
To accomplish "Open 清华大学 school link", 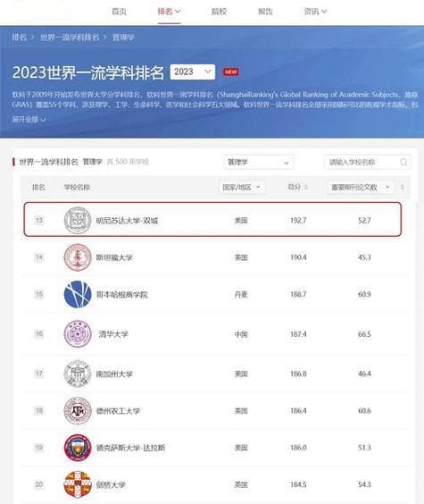I will click(x=113, y=334).
